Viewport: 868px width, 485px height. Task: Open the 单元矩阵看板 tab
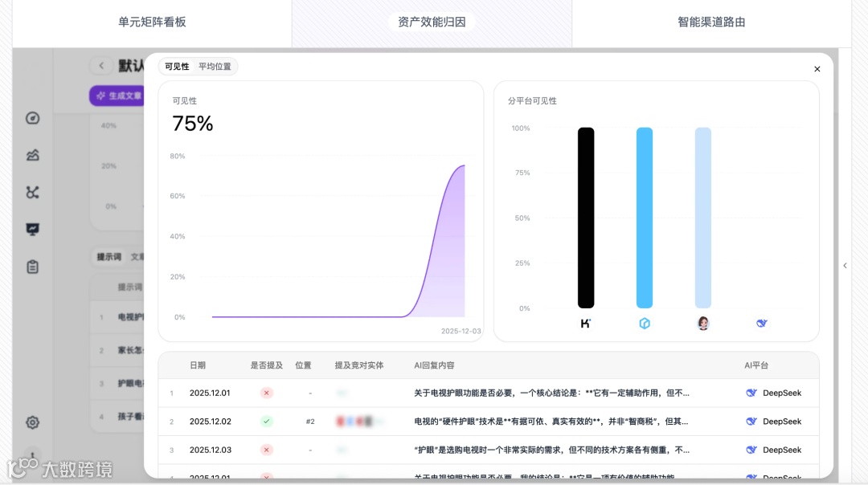(152, 22)
